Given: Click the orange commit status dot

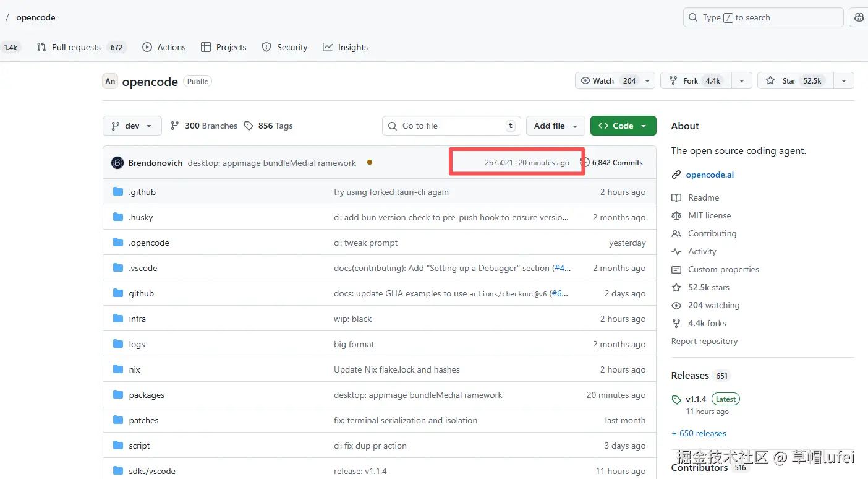Looking at the screenshot, I should (x=370, y=162).
